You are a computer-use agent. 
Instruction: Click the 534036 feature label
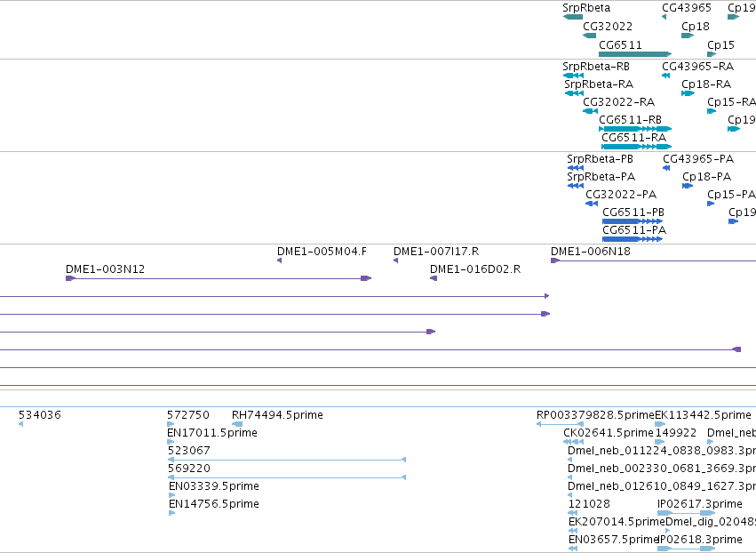[x=40, y=415]
